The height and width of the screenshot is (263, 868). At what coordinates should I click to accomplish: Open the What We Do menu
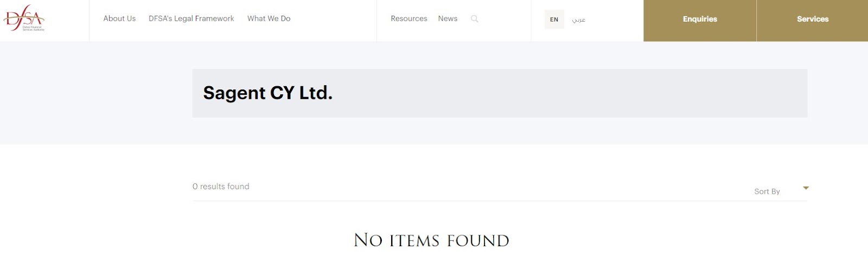(269, 18)
